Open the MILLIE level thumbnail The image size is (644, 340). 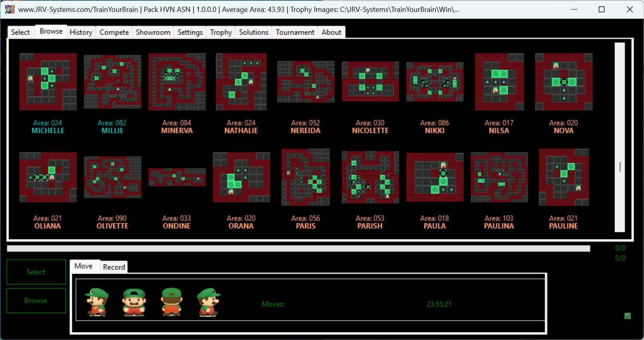113,82
